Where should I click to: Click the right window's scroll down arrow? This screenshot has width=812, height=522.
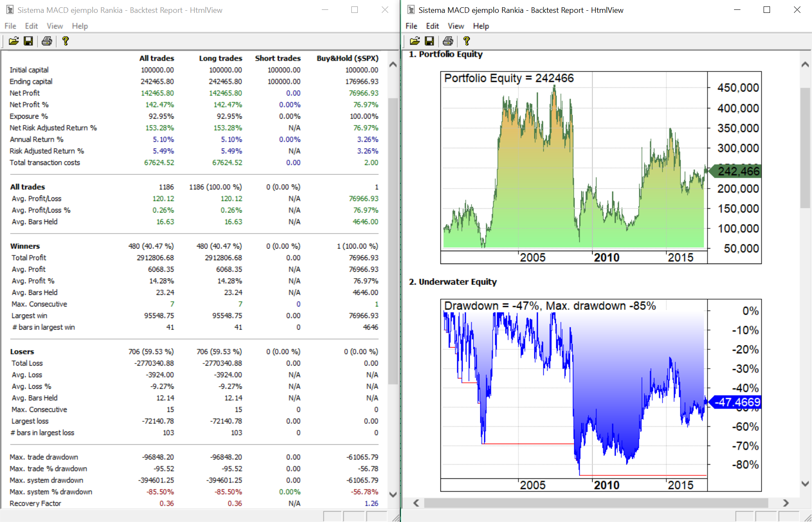click(805, 483)
